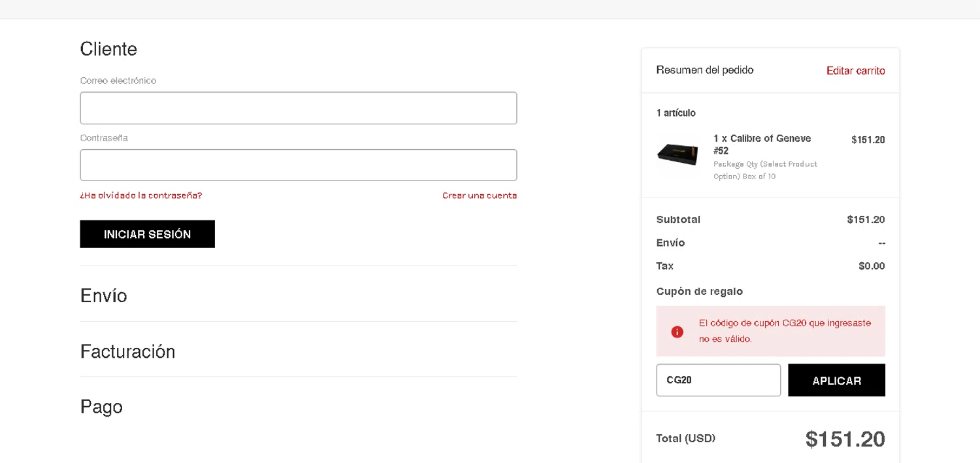Click the Calibre of Geneve product thumbnail
Image resolution: width=980 pixels, height=463 pixels.
pos(678,154)
